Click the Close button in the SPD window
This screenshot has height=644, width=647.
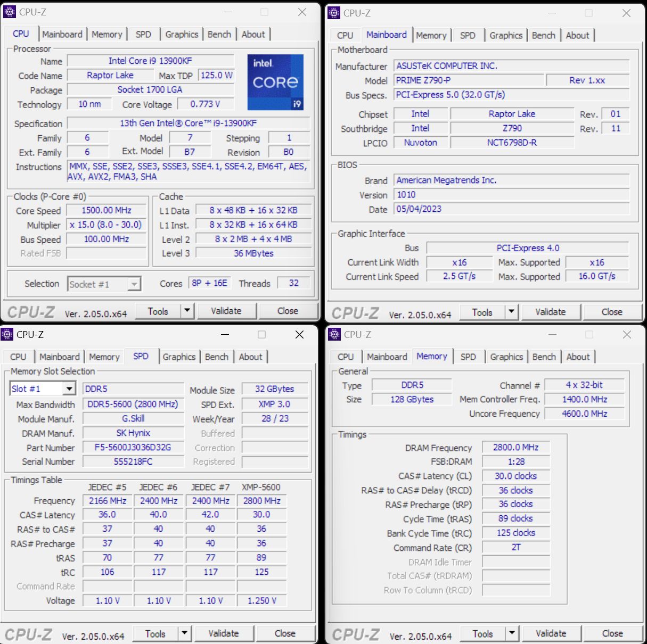click(285, 633)
